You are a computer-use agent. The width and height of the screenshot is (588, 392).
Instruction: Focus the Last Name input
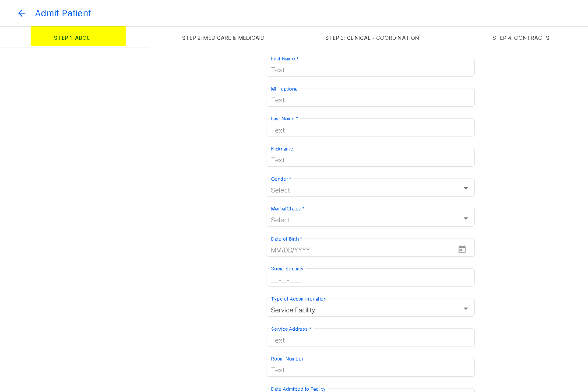coord(370,127)
